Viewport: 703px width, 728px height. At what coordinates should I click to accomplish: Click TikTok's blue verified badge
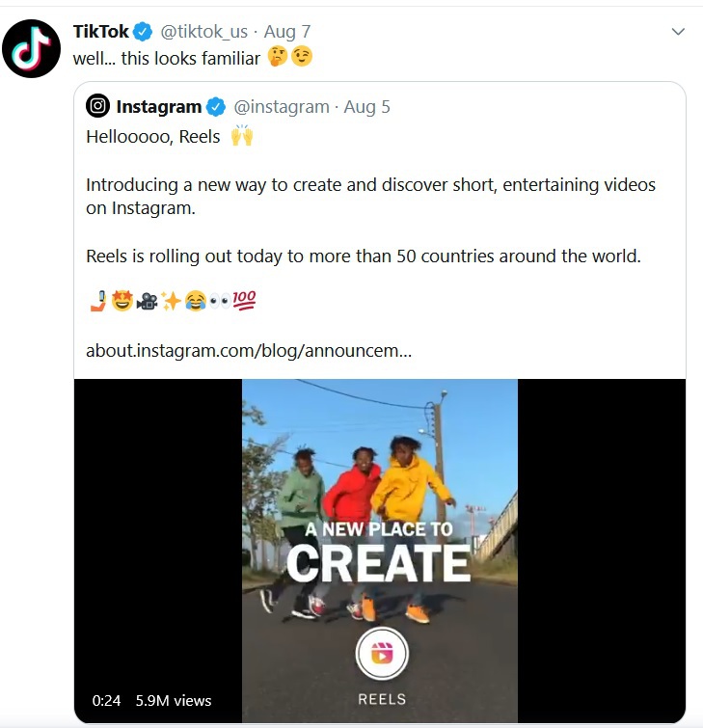(144, 32)
